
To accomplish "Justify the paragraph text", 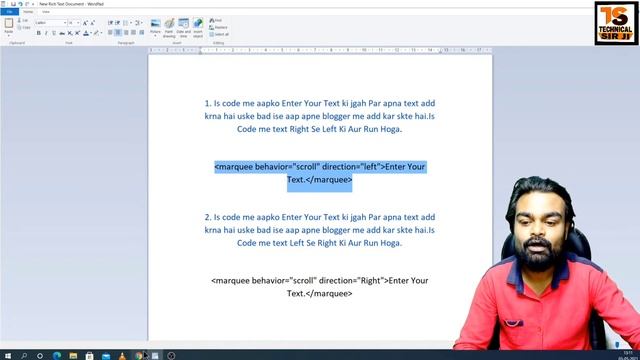I will pos(133,32).
